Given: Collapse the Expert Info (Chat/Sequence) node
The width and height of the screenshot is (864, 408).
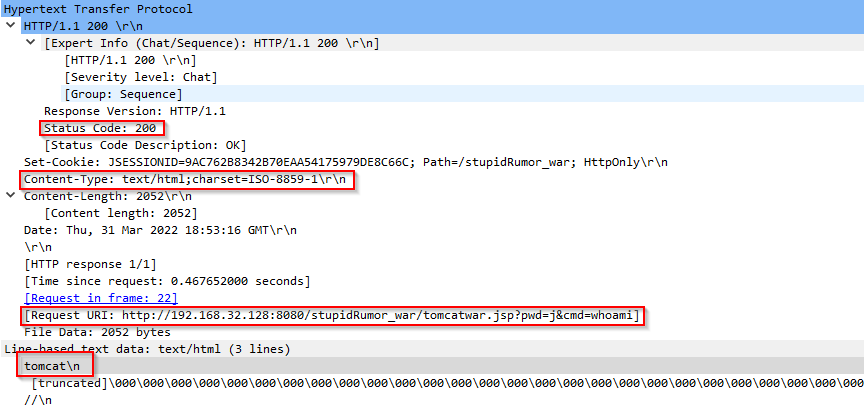Looking at the screenshot, I should point(34,43).
